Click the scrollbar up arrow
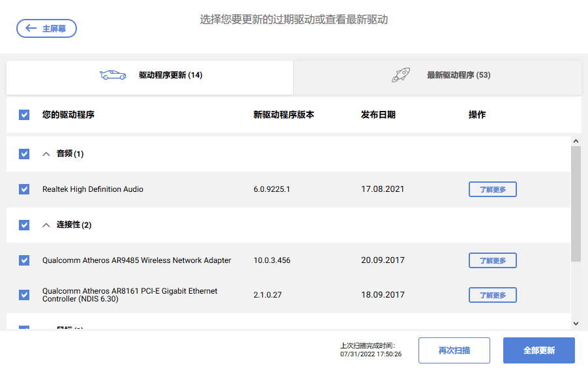This screenshot has width=588, height=370. pyautogui.click(x=576, y=141)
